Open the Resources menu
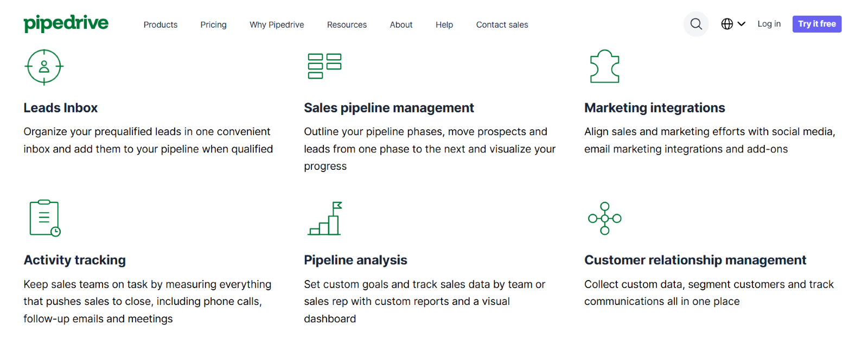 (347, 24)
